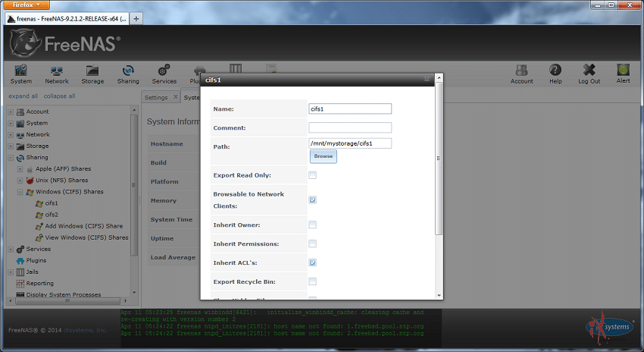This screenshot has height=352, width=644.
Task: Toggle Inherit Owner checkbox
Action: [x=313, y=225]
